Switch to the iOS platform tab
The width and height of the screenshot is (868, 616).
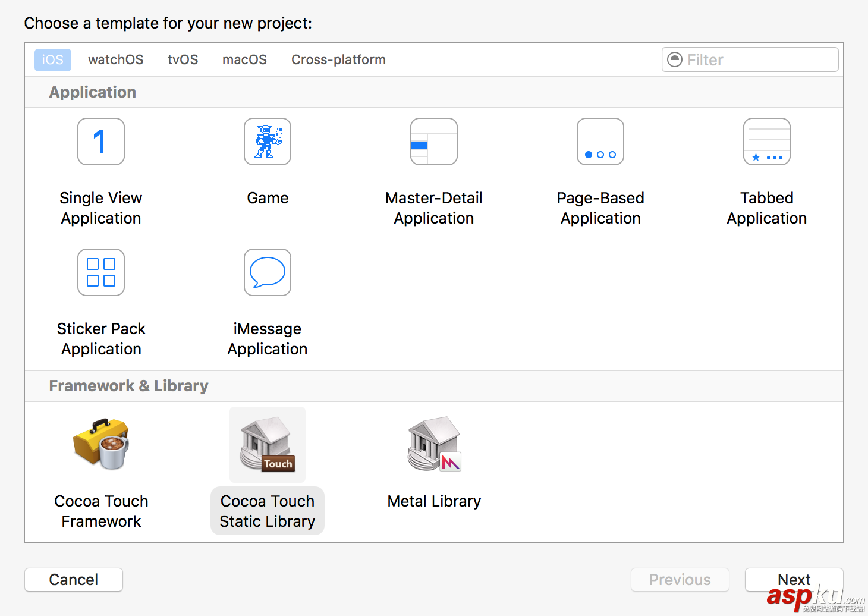pos(53,60)
